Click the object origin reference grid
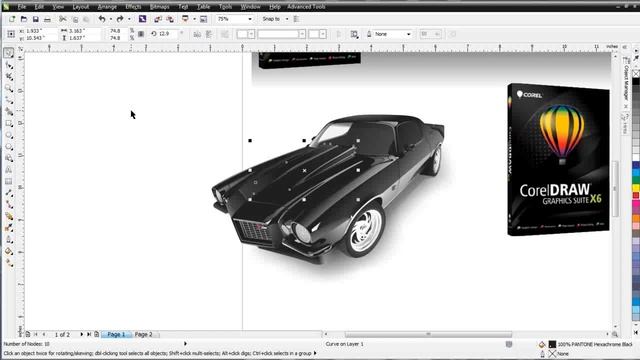The width and height of the screenshot is (640, 360). (x=11, y=34)
